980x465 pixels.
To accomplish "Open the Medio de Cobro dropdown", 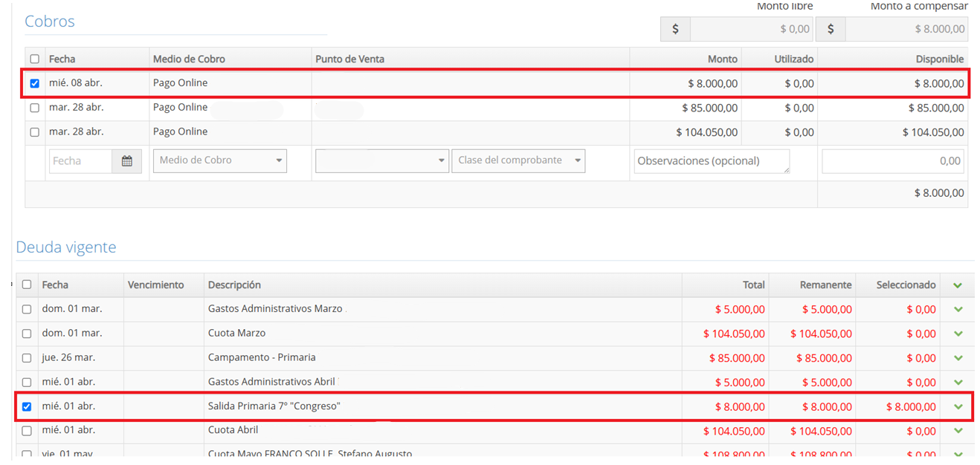I will coord(220,160).
